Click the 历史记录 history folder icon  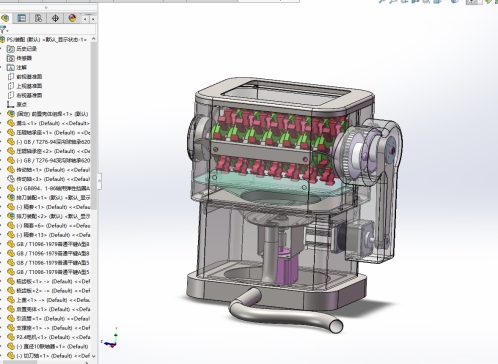(11, 49)
